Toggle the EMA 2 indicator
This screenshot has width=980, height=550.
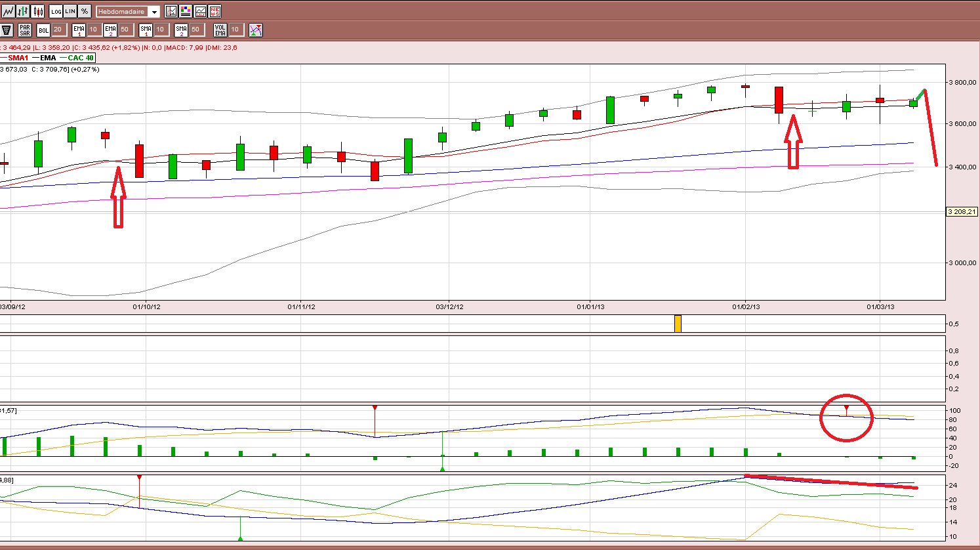pos(110,30)
